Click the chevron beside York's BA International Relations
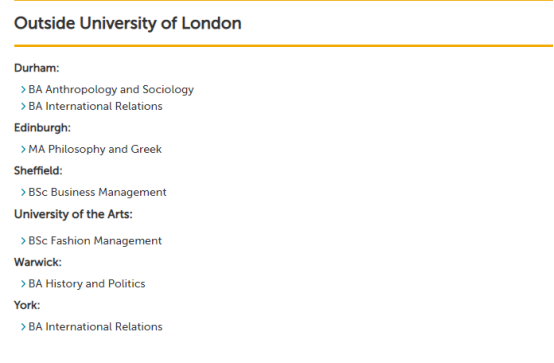Viewport: 554px width, 363px height. click(x=23, y=327)
